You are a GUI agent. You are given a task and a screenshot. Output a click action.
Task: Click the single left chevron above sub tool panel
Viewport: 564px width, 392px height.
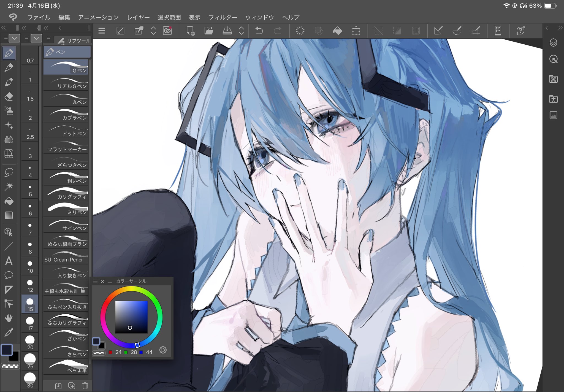point(59,28)
